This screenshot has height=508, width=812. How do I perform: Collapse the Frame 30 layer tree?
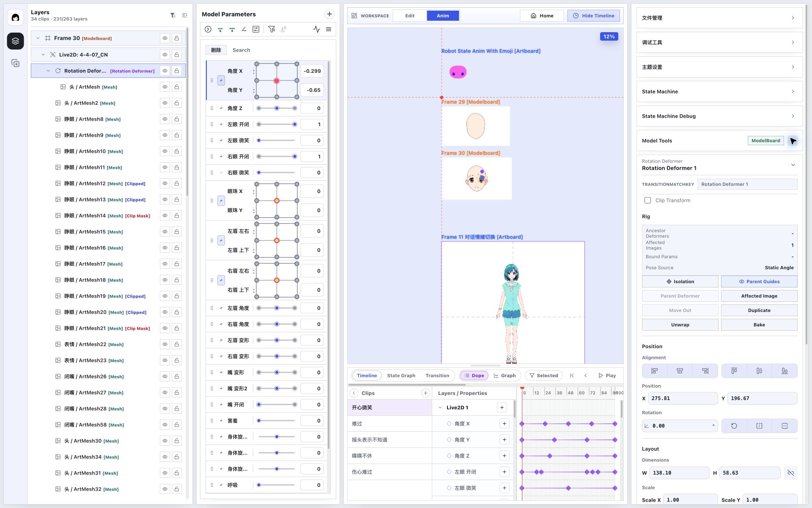pyautogui.click(x=38, y=38)
